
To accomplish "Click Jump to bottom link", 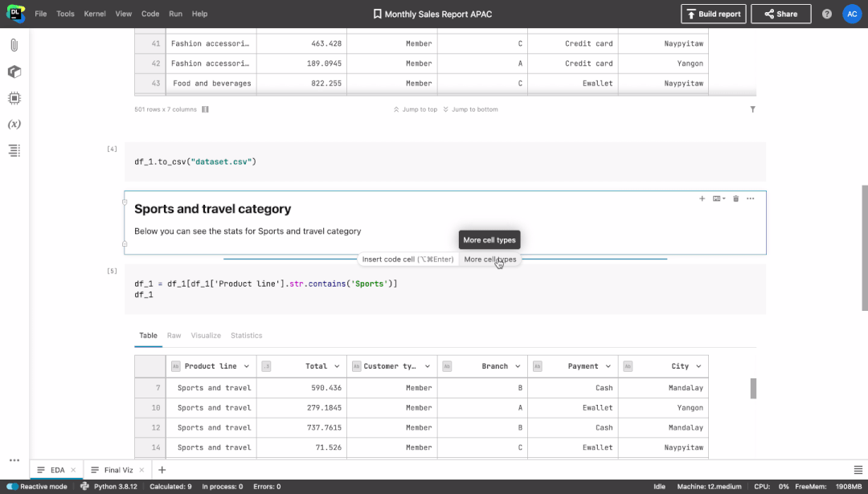I will 470,109.
